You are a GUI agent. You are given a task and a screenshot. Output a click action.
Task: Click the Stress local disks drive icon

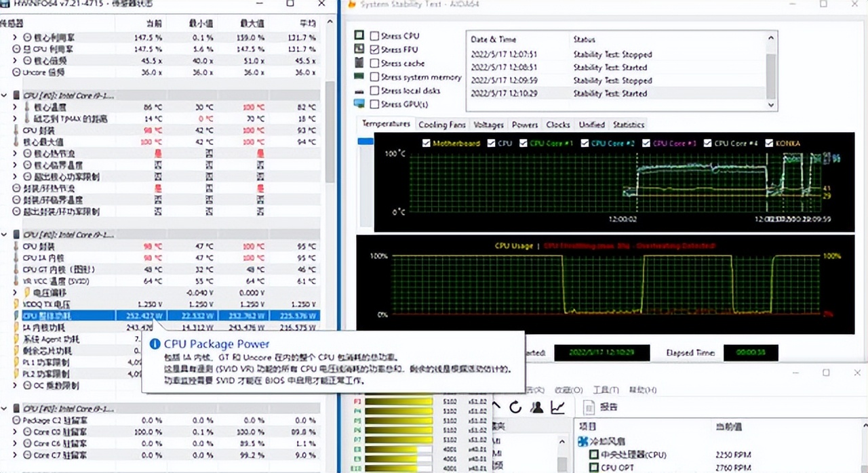tap(359, 90)
